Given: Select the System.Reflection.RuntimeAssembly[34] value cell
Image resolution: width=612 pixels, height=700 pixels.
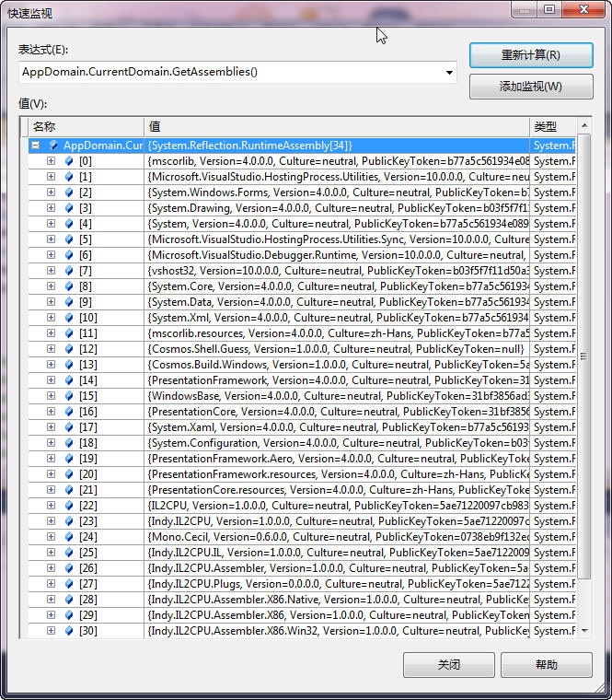Looking at the screenshot, I should [337, 146].
